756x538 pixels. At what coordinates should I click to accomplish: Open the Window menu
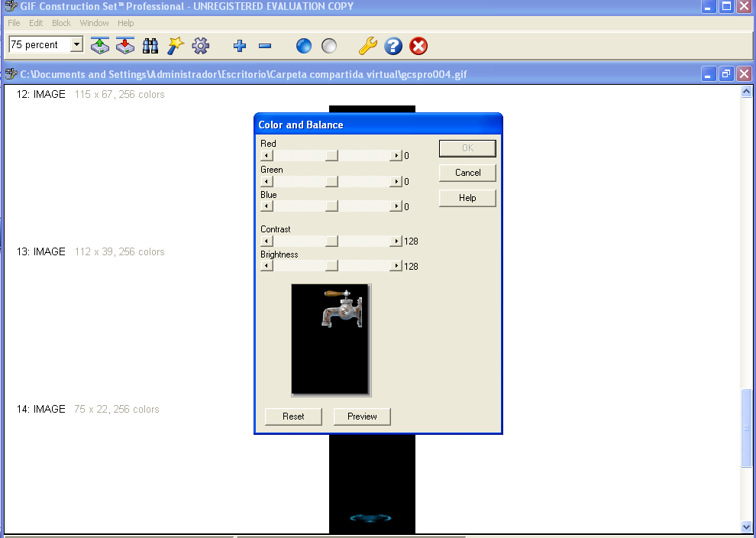[x=94, y=23]
